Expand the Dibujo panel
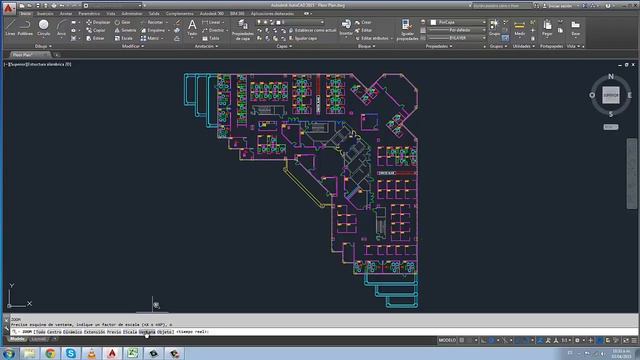Screen dimensions: 640x360 43,46
